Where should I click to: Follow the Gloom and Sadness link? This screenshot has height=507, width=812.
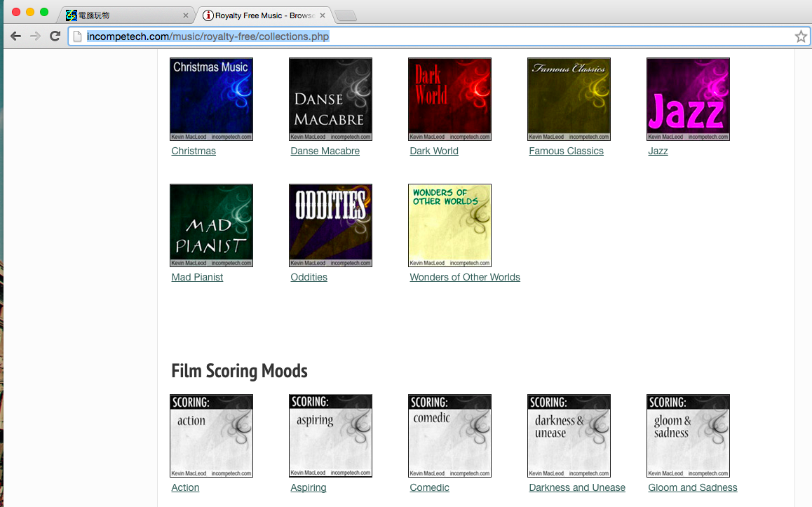point(692,487)
